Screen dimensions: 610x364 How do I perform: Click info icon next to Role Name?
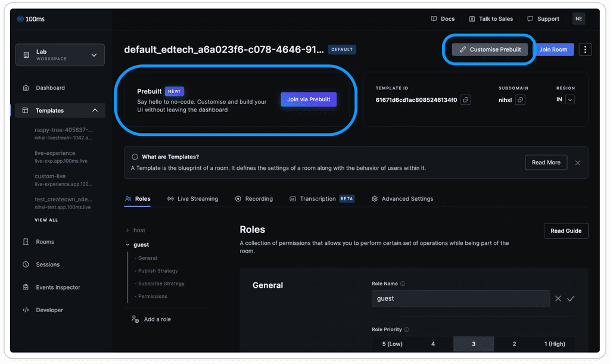point(403,284)
